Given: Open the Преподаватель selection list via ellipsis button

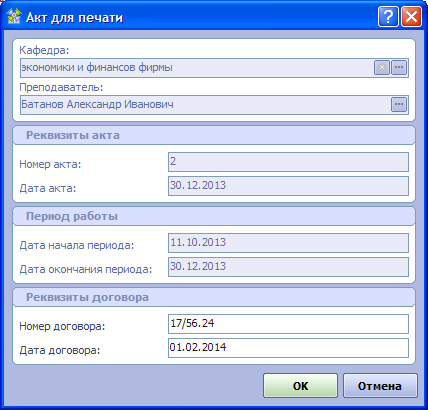Looking at the screenshot, I should pos(399,105).
